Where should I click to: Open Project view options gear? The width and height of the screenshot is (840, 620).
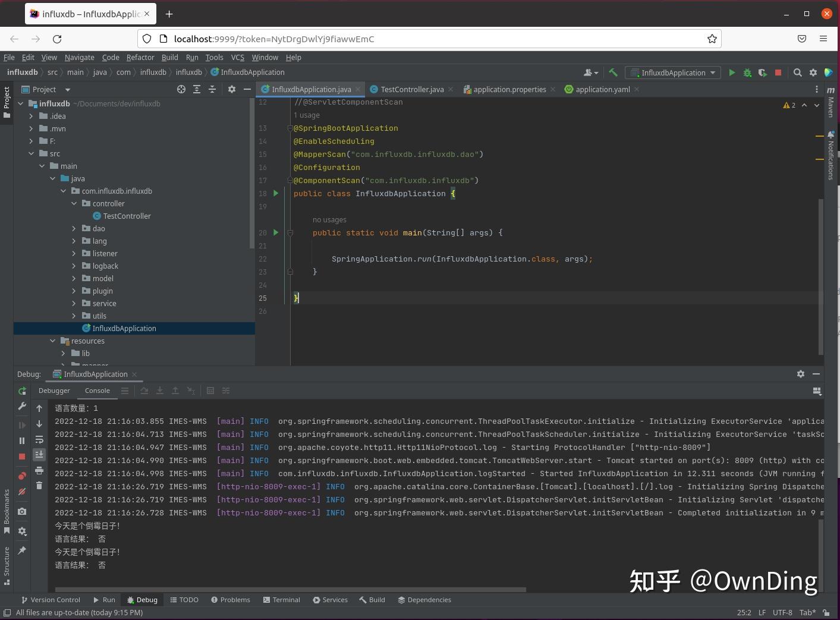pyautogui.click(x=232, y=89)
